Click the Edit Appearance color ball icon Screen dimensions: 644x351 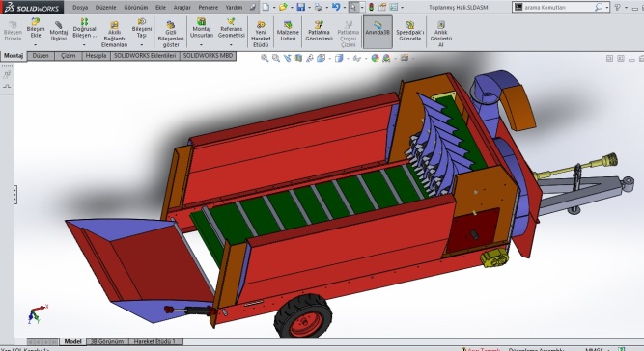375,58
